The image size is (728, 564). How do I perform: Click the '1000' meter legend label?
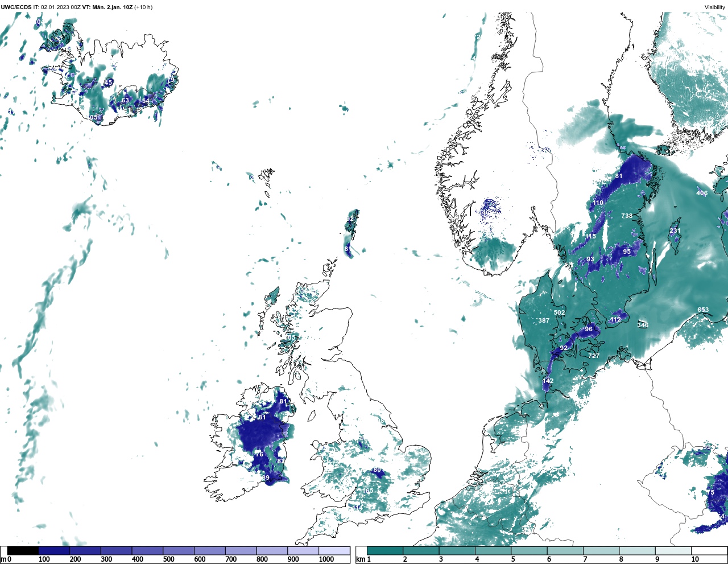click(326, 559)
